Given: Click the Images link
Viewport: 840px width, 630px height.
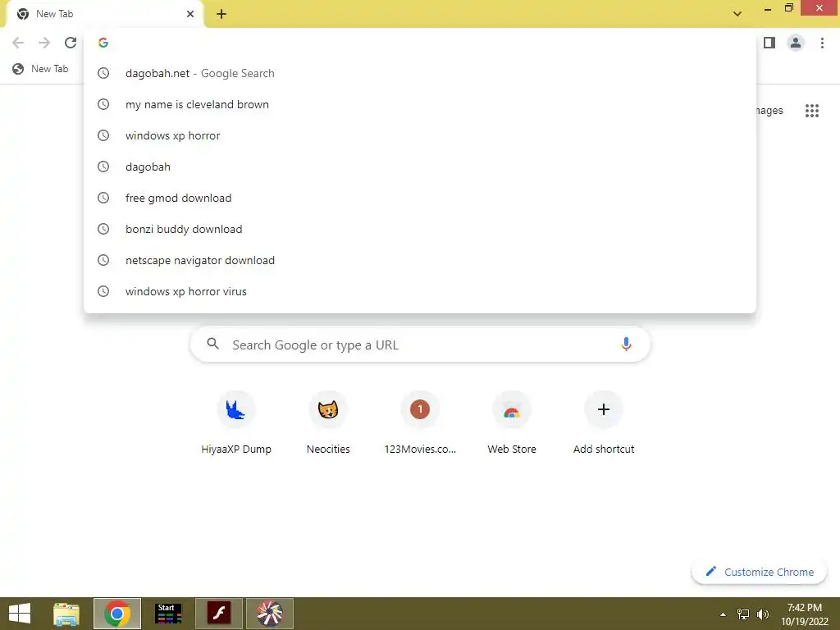Looking at the screenshot, I should click(x=769, y=111).
